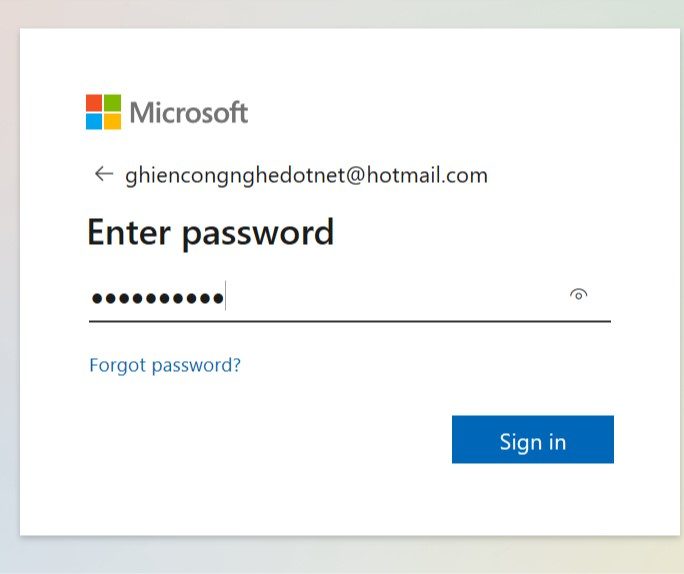
Task: Click the back arrow beside the email
Action: [102, 175]
